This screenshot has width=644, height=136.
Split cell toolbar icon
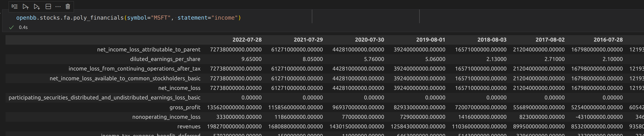click(x=48, y=6)
